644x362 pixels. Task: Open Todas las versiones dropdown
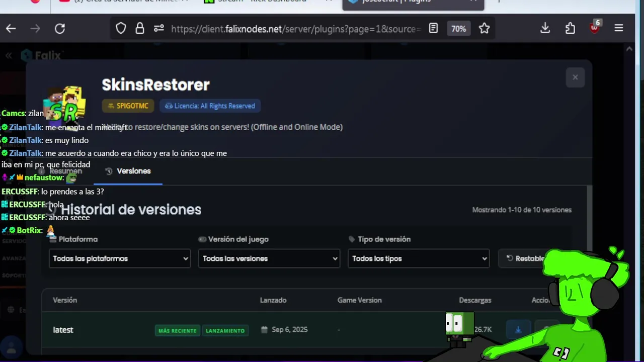[269, 258]
